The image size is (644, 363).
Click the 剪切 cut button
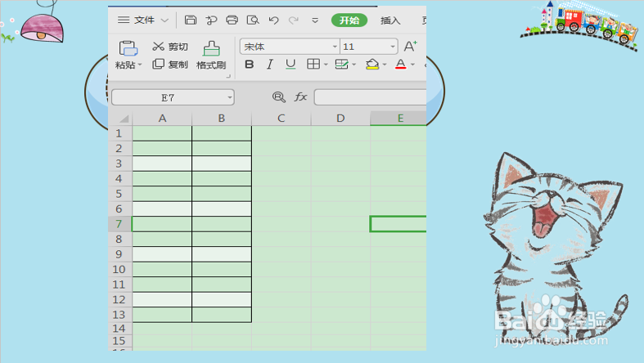(170, 47)
